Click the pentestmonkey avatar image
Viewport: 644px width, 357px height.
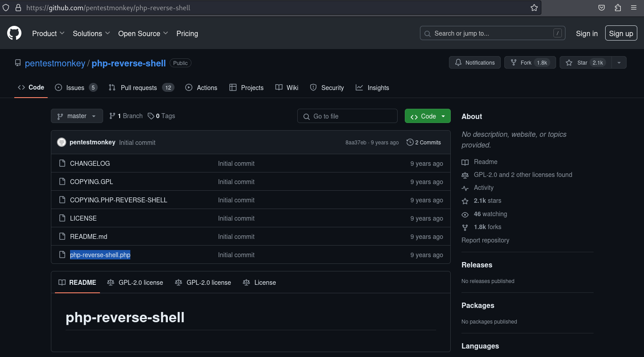62,142
